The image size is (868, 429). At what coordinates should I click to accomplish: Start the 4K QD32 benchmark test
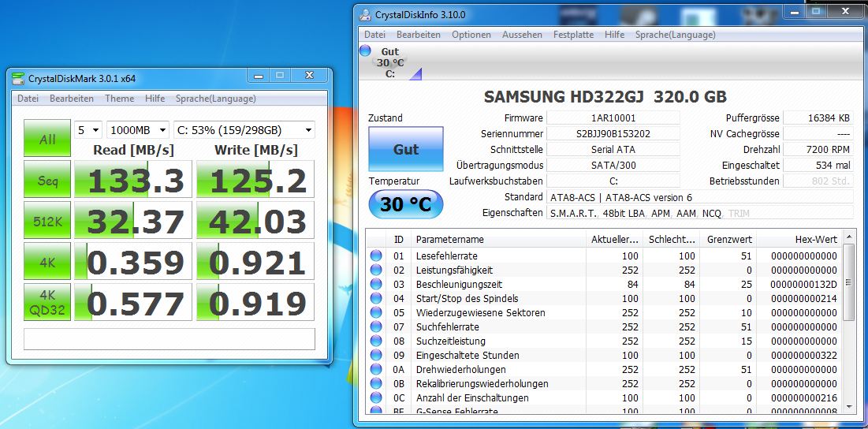47,302
